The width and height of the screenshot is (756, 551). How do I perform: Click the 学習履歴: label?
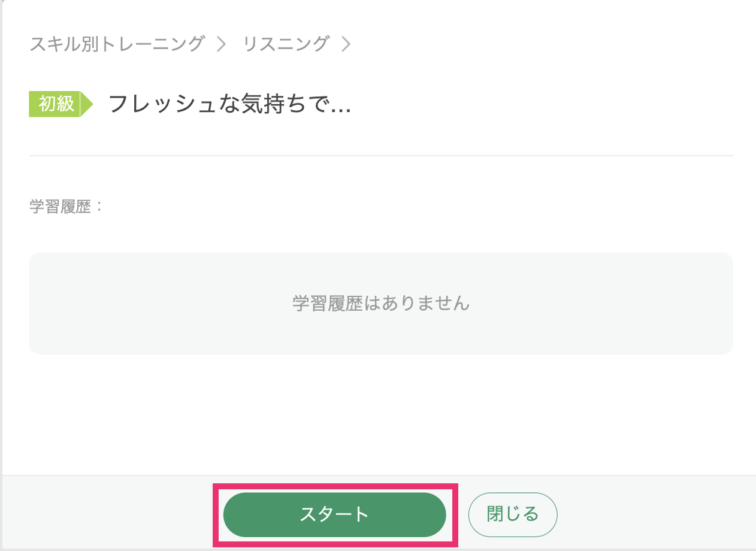pyautogui.click(x=66, y=207)
